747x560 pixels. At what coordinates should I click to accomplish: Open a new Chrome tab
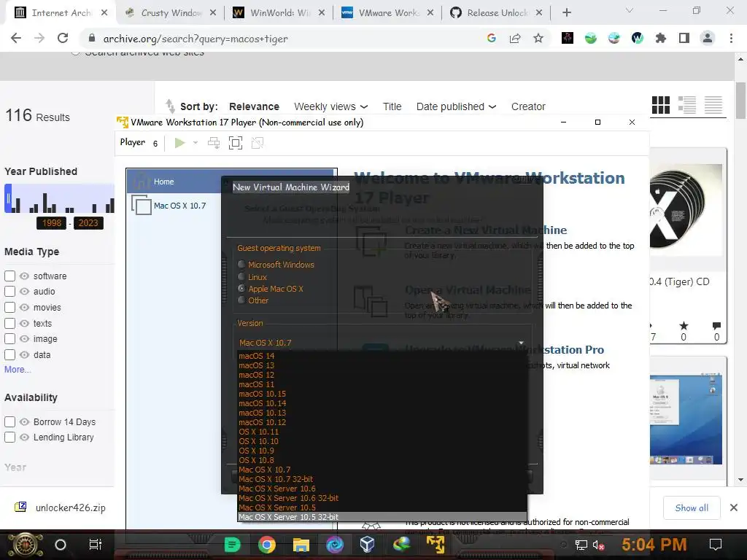pos(566,13)
